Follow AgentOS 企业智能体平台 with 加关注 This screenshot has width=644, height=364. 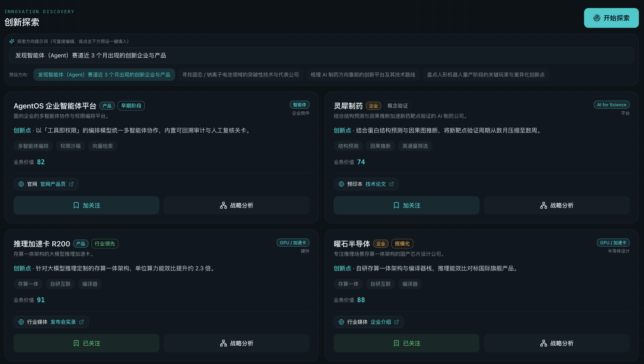click(86, 205)
